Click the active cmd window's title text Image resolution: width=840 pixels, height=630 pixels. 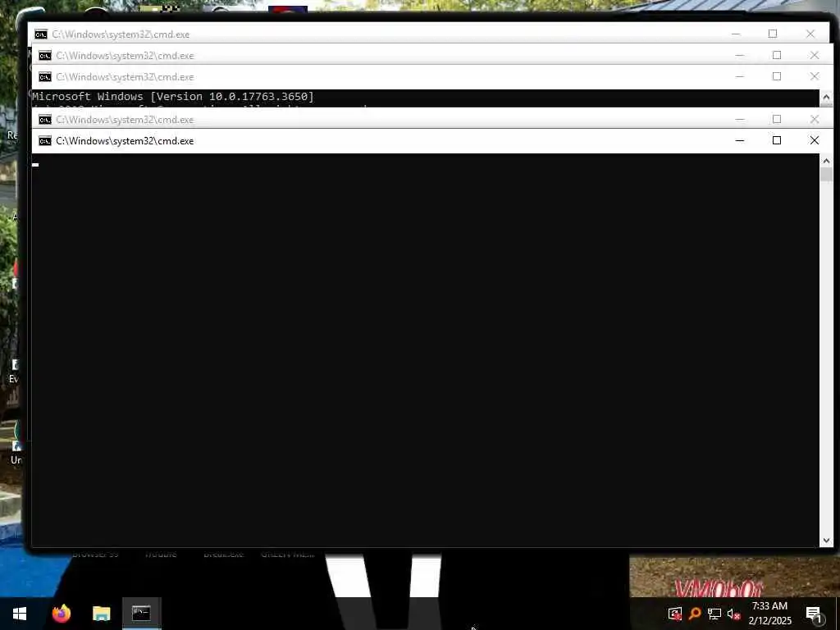[x=125, y=141]
